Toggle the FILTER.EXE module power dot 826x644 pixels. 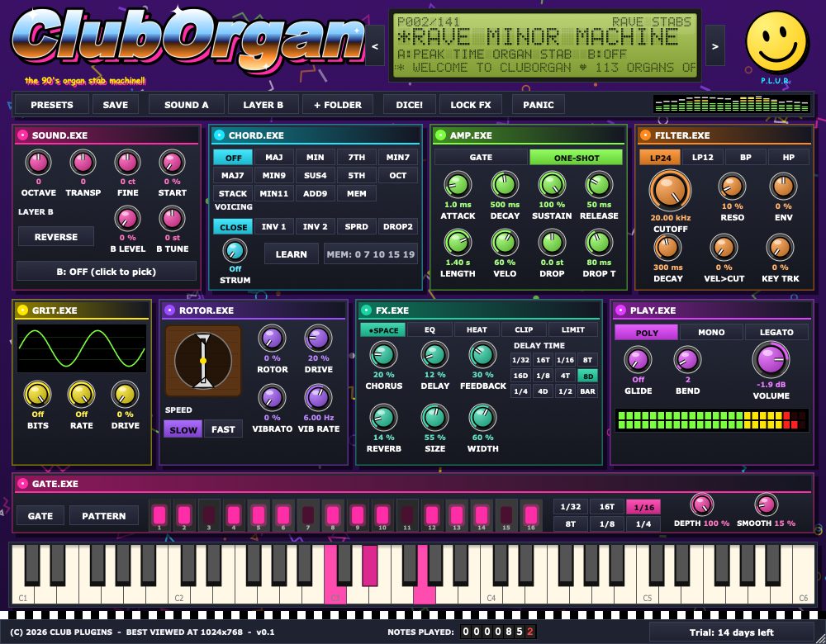coord(645,135)
